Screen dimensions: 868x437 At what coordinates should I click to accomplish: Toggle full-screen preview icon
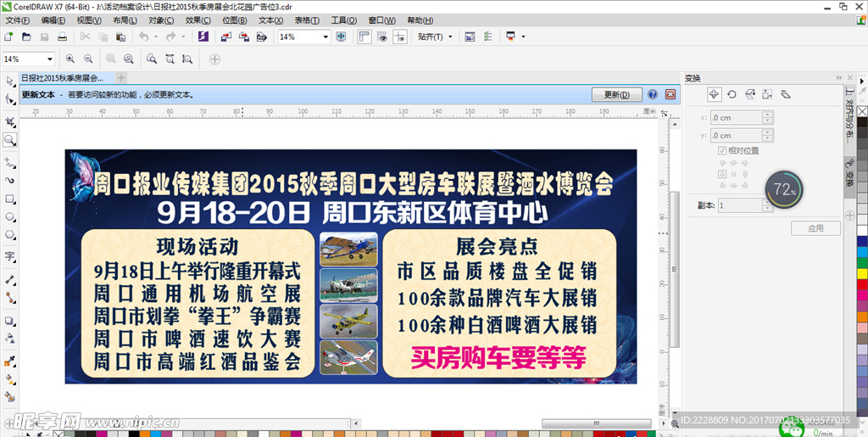[x=341, y=36]
